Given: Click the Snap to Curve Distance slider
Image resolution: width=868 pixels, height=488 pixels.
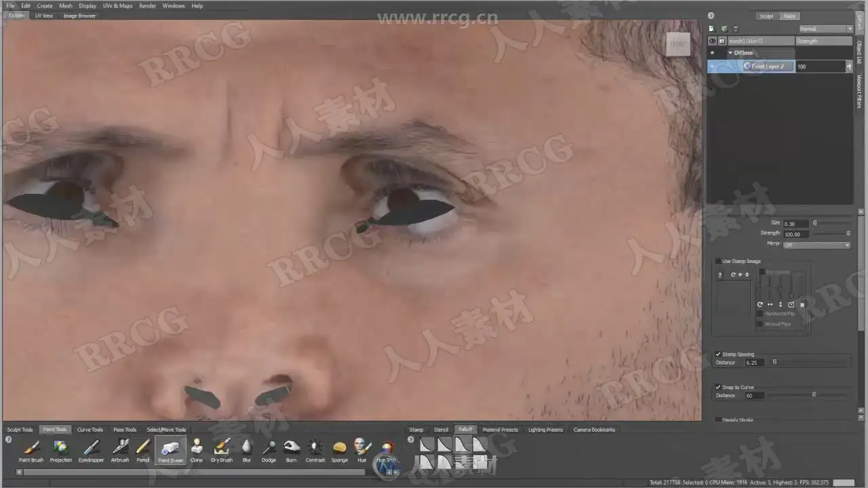Looking at the screenshot, I should [814, 394].
